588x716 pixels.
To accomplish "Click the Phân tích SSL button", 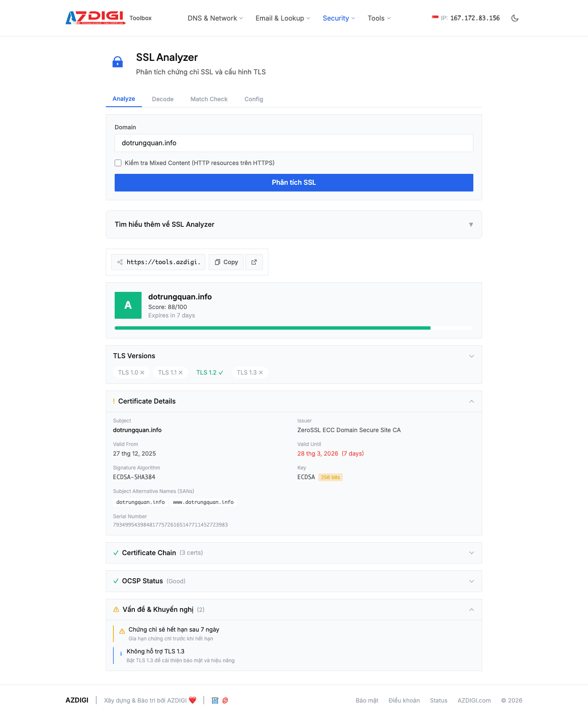I will (x=294, y=183).
